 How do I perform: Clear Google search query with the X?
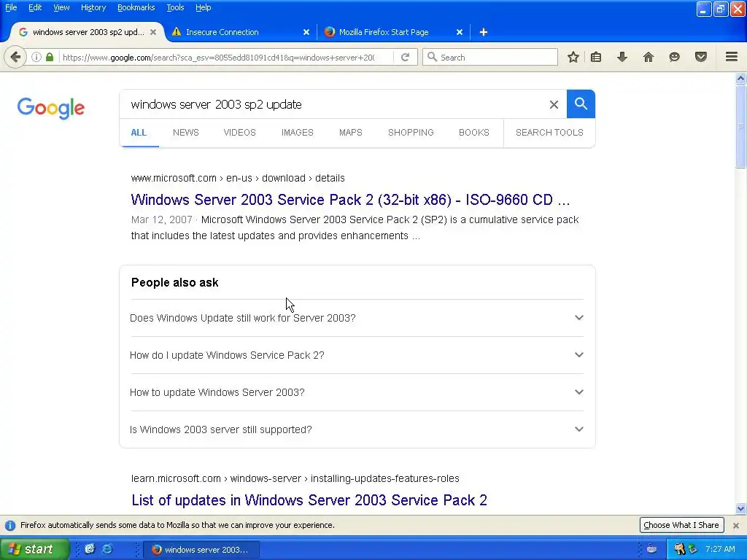click(x=554, y=105)
